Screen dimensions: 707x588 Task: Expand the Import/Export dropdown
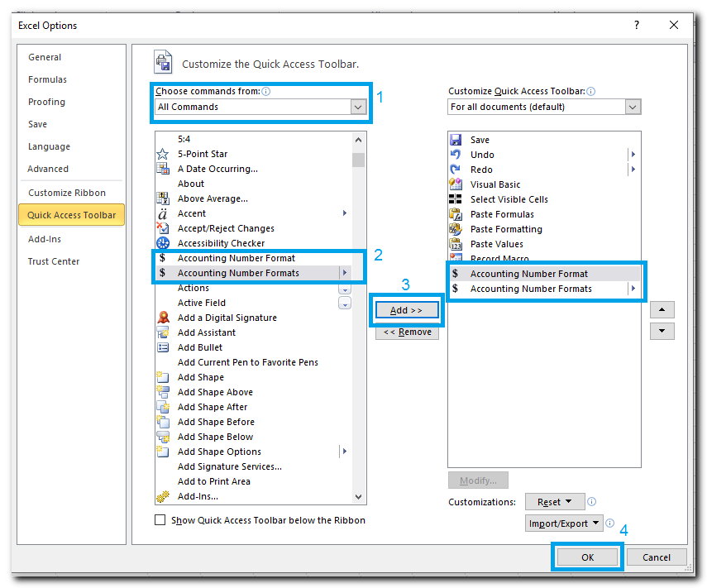pos(566,523)
